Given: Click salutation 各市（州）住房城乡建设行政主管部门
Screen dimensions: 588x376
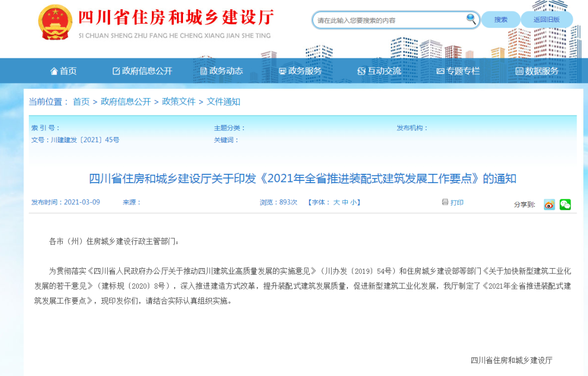Looking at the screenshot, I should coord(114,241).
